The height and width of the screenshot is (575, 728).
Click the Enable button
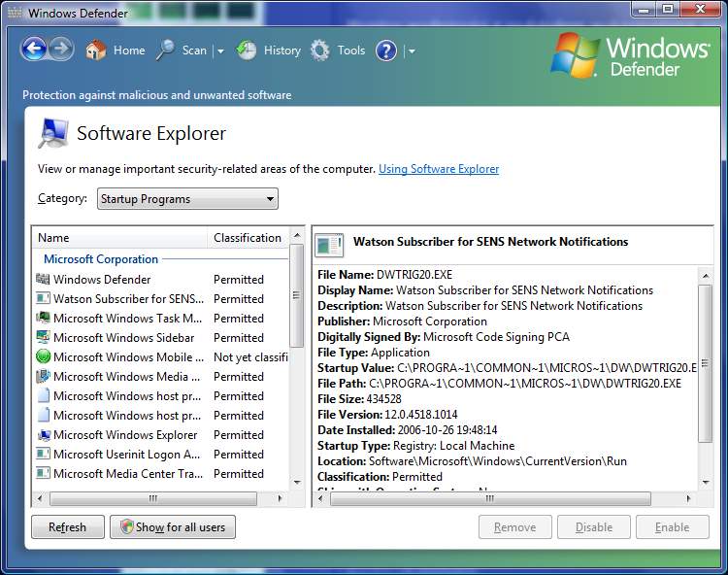[x=673, y=527]
